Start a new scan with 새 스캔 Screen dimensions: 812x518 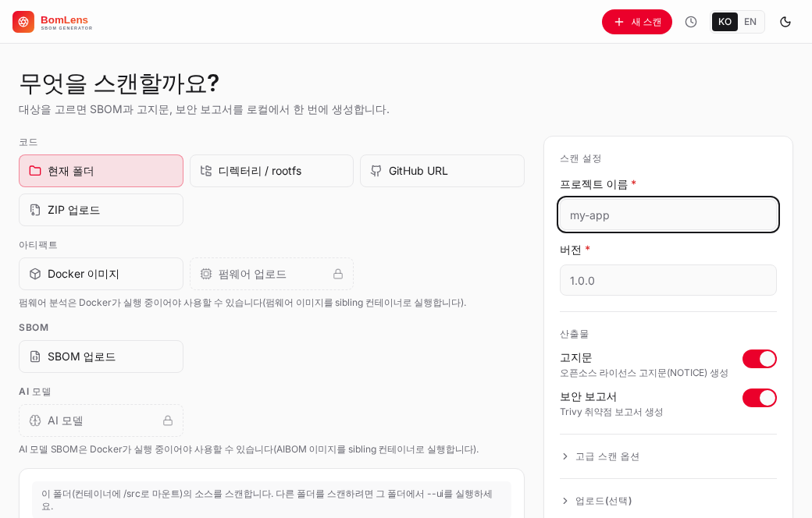637,22
